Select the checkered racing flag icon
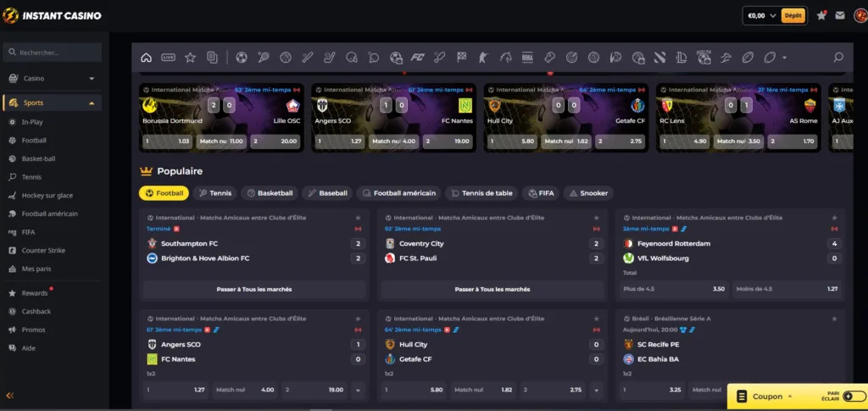 click(x=461, y=57)
